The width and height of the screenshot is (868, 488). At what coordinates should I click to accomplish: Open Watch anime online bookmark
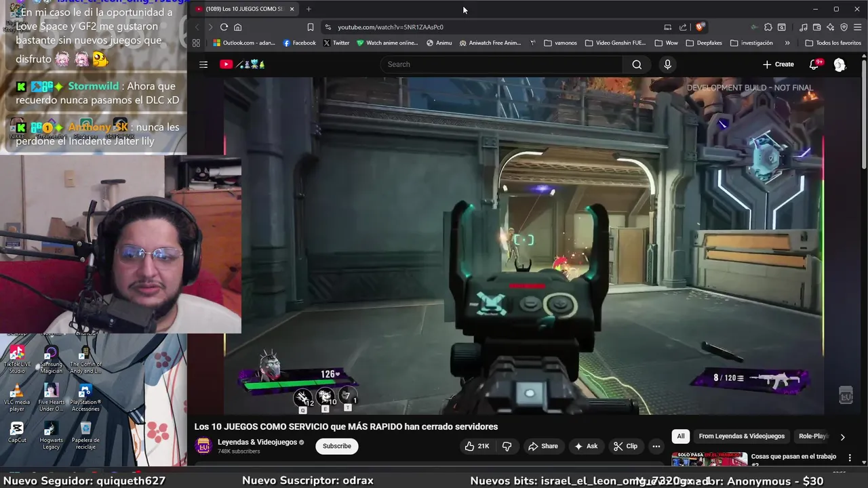[x=387, y=43]
